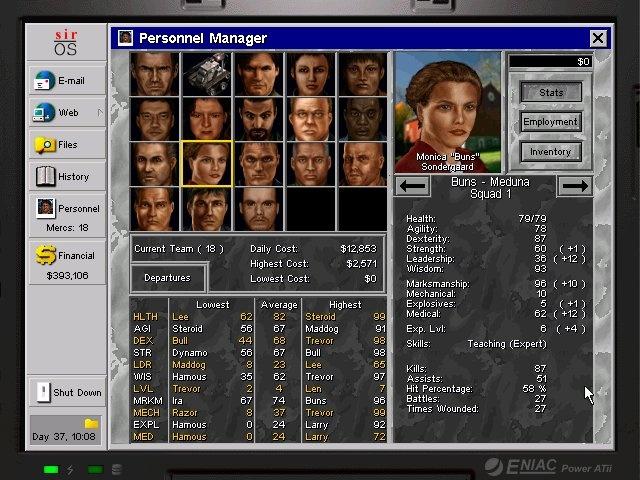Show the Stats tab
This screenshot has height=480, width=640.
(x=551, y=92)
